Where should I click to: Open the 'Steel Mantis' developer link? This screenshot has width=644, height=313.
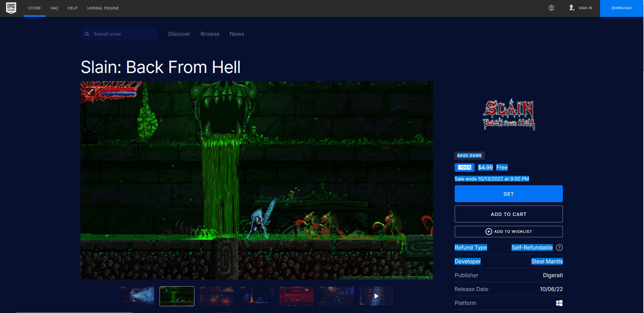click(547, 261)
